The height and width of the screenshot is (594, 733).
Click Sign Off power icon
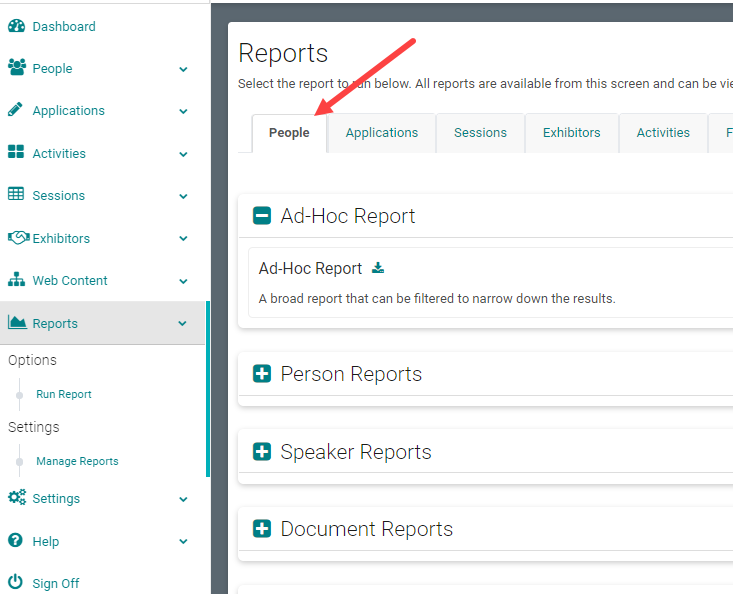coord(16,583)
